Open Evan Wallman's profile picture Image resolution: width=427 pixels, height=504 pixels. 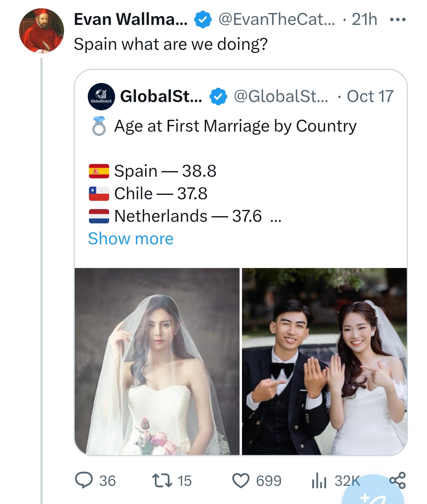[x=41, y=31]
